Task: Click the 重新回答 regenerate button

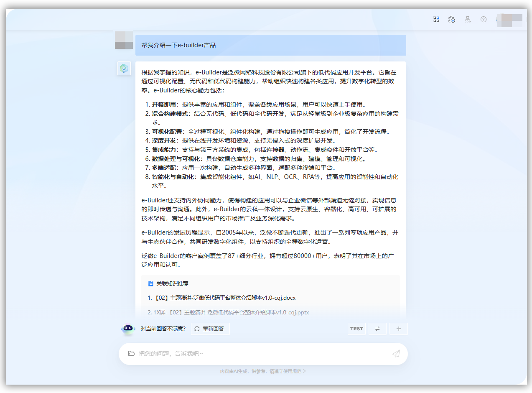Action: pos(210,329)
